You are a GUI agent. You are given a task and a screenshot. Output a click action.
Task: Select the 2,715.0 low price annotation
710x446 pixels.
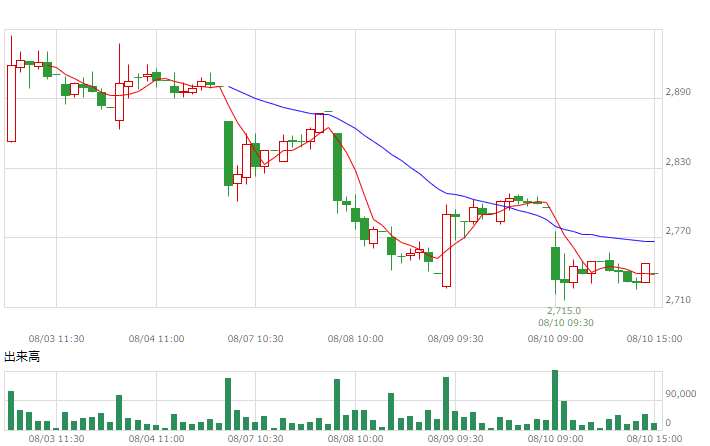(x=564, y=311)
